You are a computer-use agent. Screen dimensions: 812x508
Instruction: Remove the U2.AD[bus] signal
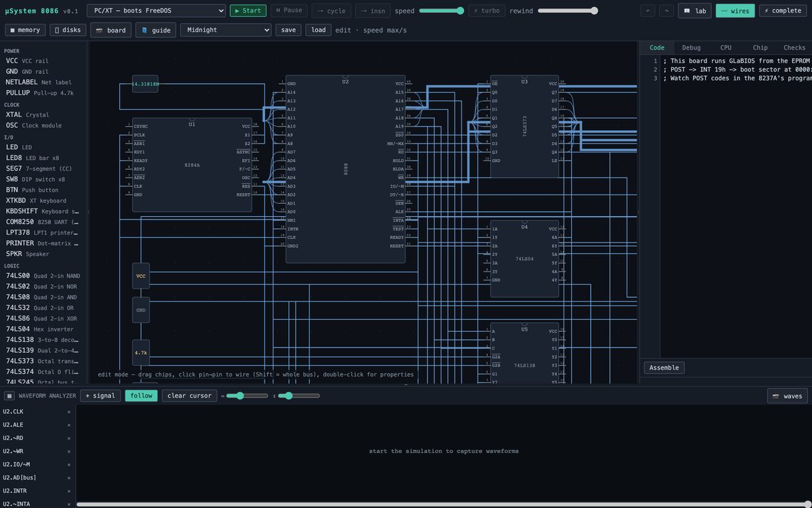point(69,478)
